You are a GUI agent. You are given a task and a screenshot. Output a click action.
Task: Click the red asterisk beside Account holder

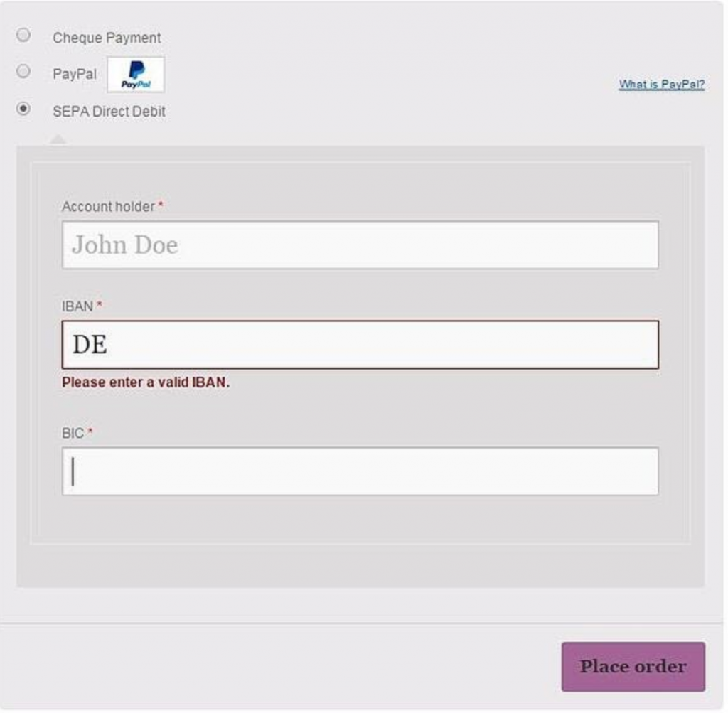coord(161,205)
